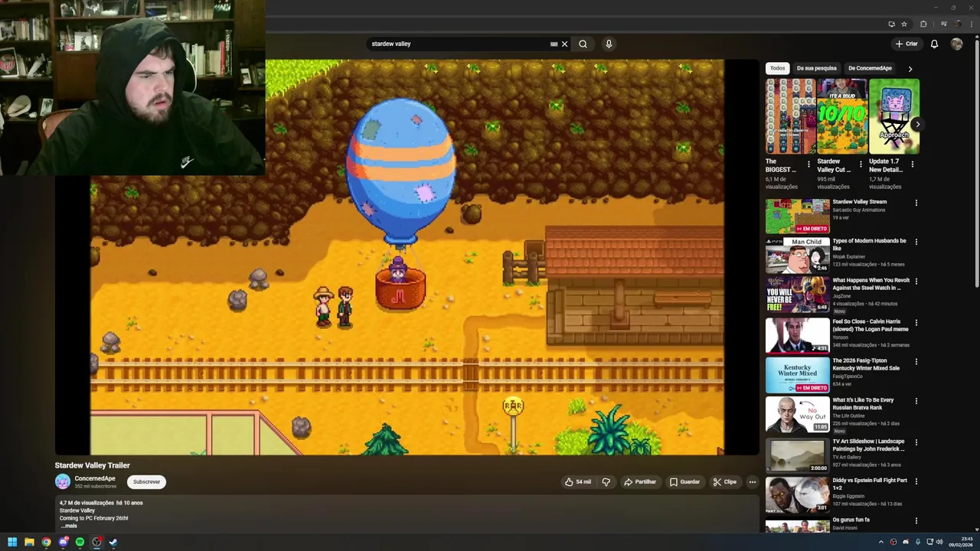Like the Stardew Valley Trailer video
This screenshot has width=980, height=551.
[578, 482]
